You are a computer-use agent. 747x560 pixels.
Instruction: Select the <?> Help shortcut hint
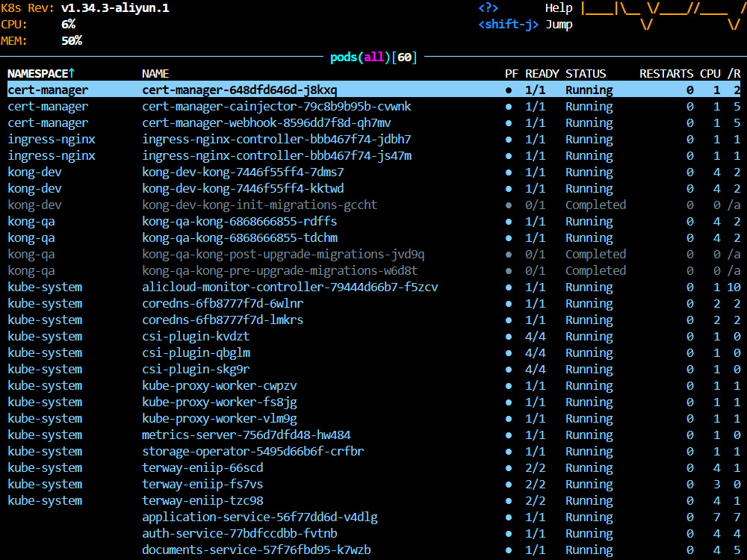[525, 8]
